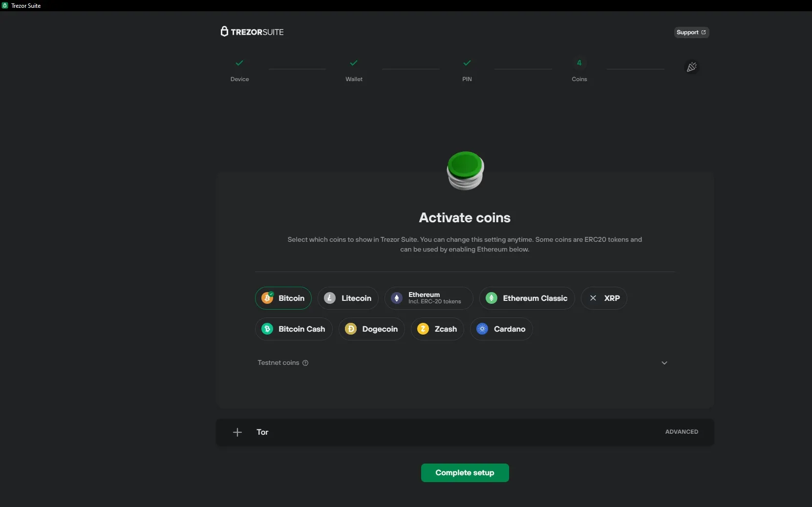
Task: Click the confetti celebration icon
Action: [692, 67]
